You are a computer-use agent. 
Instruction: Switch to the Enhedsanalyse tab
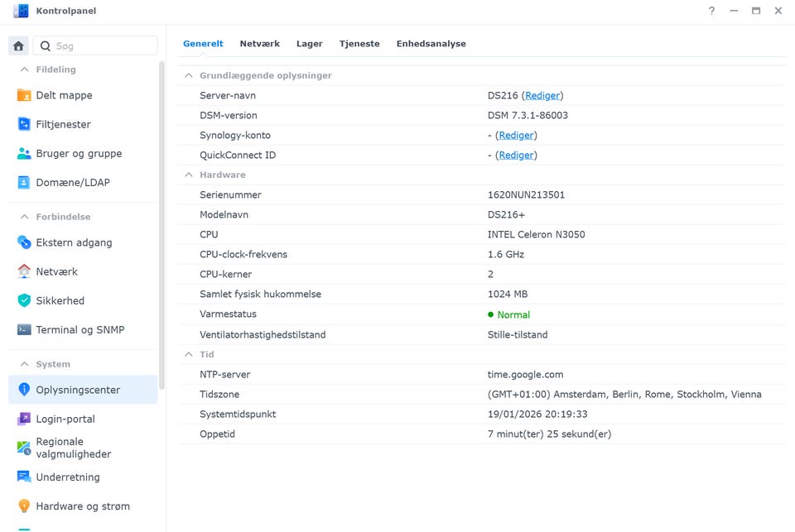431,44
